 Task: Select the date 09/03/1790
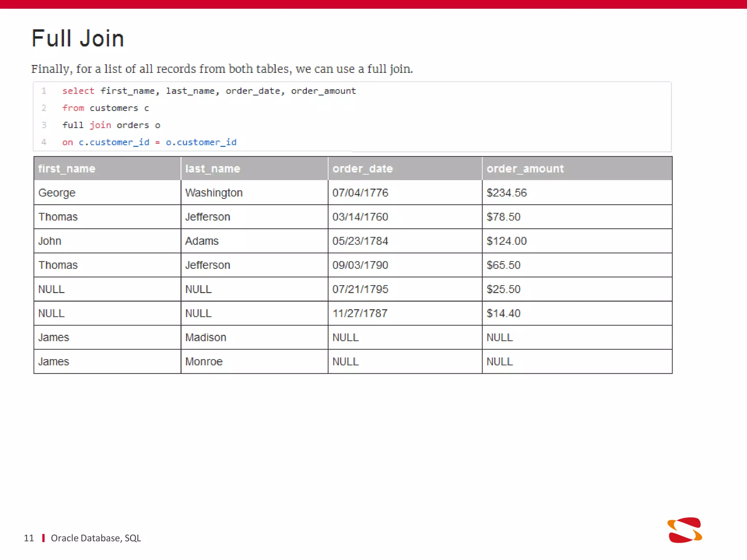(x=405, y=265)
